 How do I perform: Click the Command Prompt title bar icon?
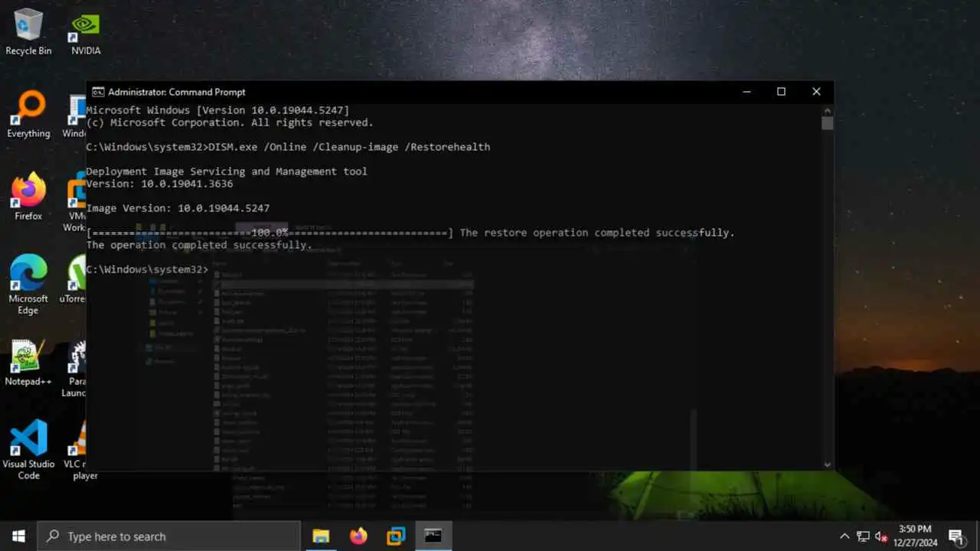tap(98, 92)
